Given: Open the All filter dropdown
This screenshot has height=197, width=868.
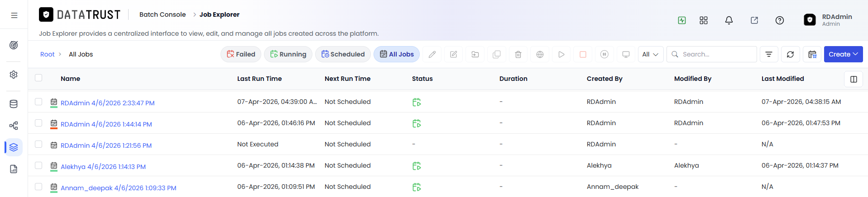Looking at the screenshot, I should coord(651,54).
